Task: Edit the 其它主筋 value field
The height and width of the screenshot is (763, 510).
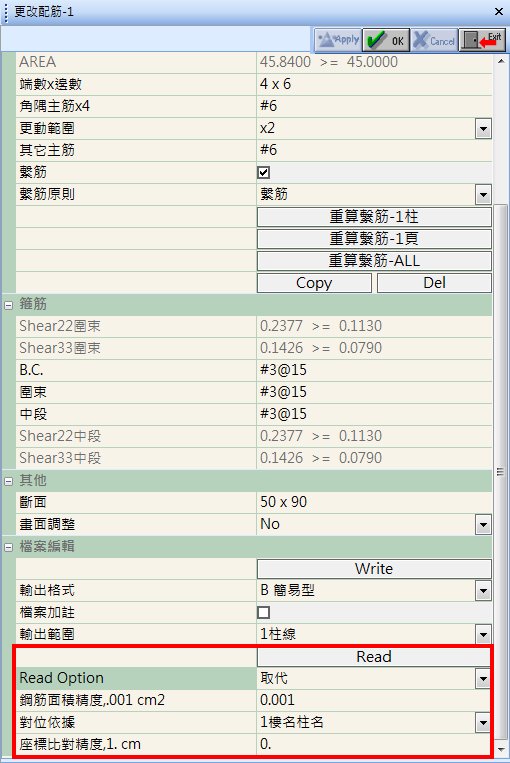Action: point(374,150)
